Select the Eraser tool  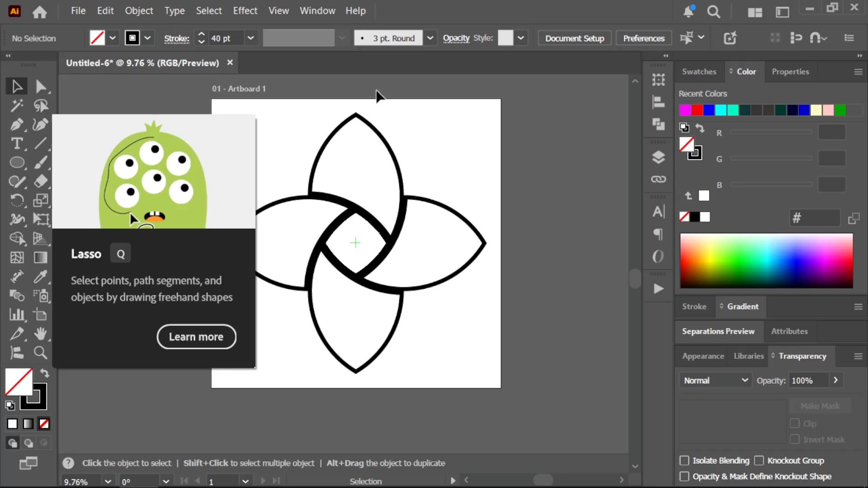[x=41, y=182]
